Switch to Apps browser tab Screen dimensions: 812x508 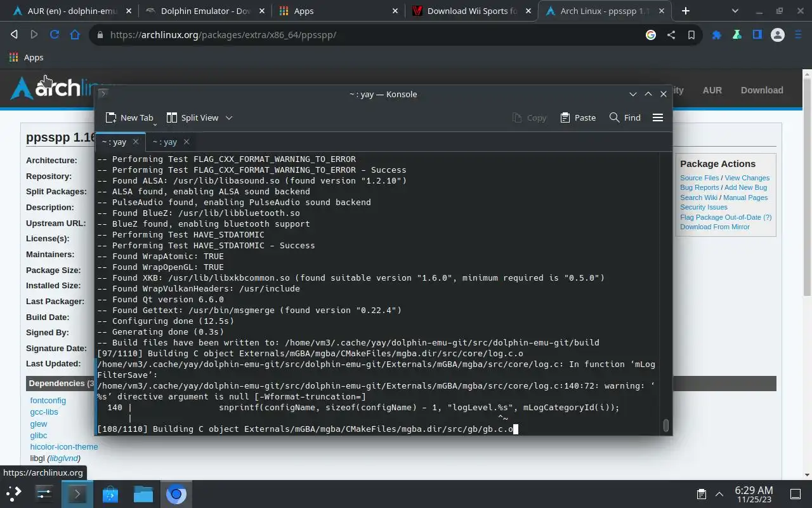point(339,11)
